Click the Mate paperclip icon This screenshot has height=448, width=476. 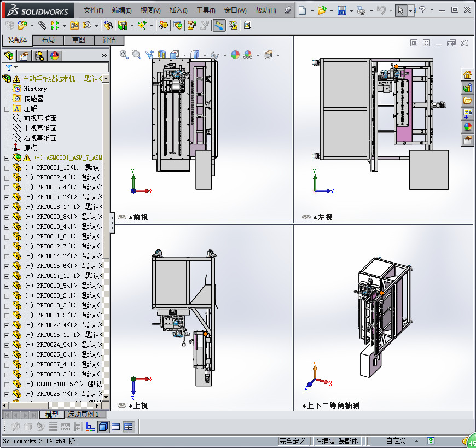point(42,25)
